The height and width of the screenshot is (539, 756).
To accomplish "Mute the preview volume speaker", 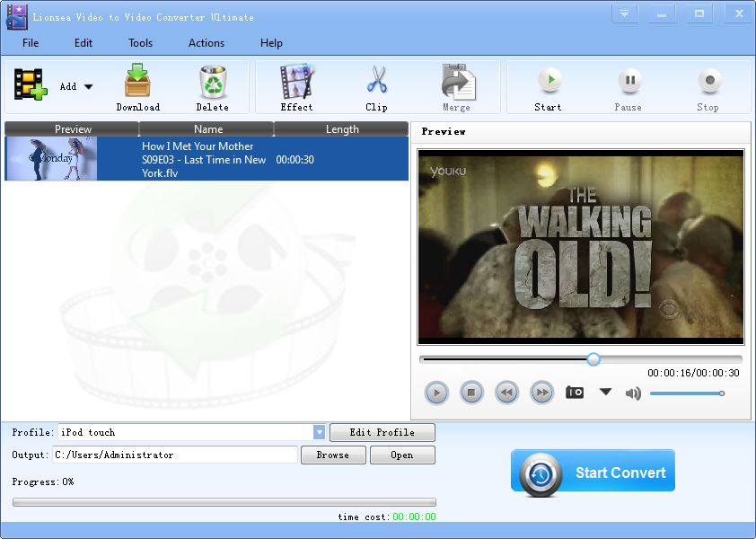I will click(x=633, y=393).
